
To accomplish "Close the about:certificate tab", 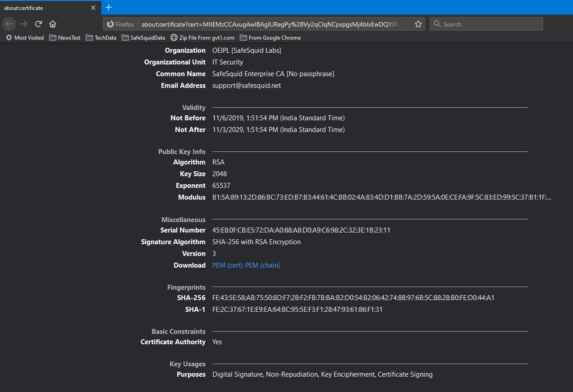I will (93, 8).
